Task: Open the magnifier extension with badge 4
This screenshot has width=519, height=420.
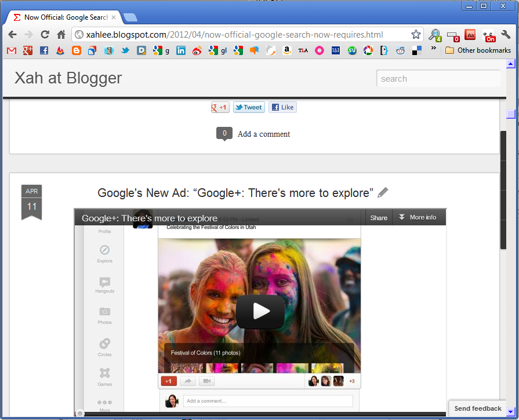Action: tap(435, 35)
